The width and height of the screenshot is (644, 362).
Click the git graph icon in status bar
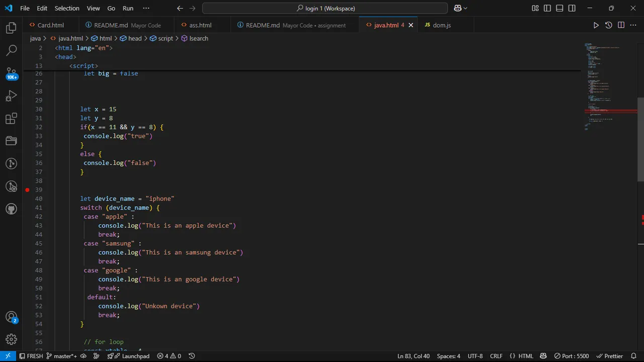tap(97, 356)
